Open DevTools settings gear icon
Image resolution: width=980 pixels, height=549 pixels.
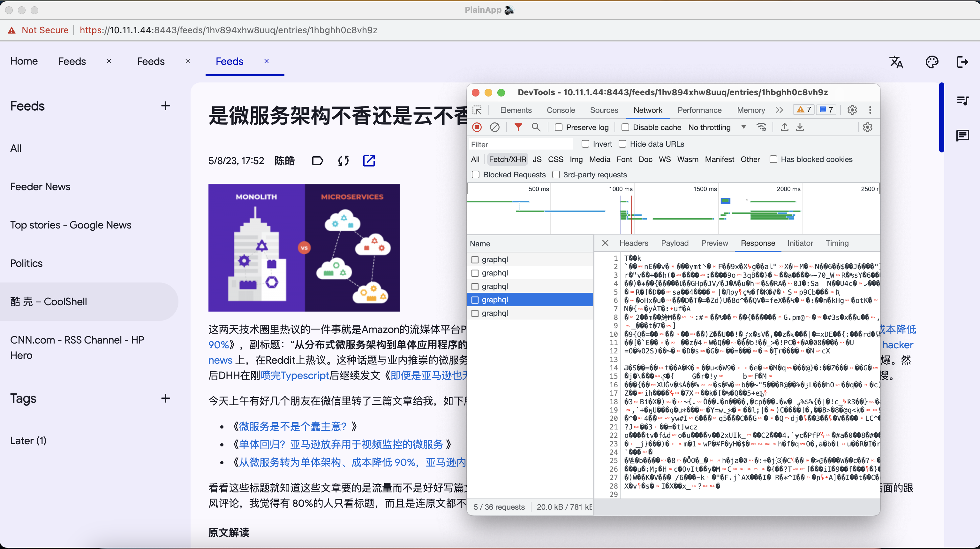[x=852, y=110]
